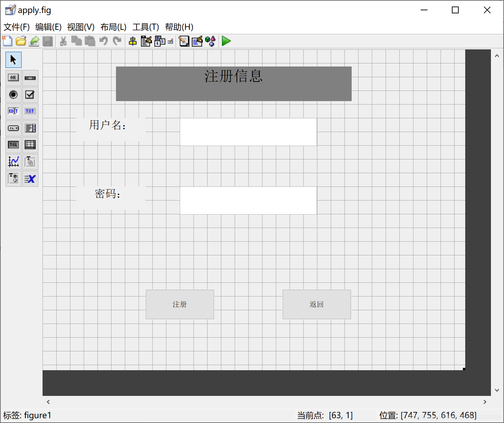Click the New Figure toolbar icon
Image resolution: width=504 pixels, height=423 pixels.
tap(7, 41)
